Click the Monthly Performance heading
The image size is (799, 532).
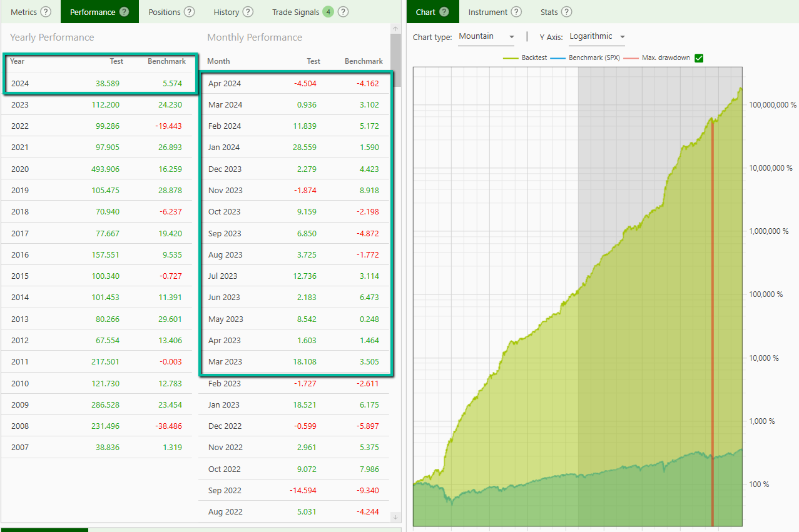(255, 38)
